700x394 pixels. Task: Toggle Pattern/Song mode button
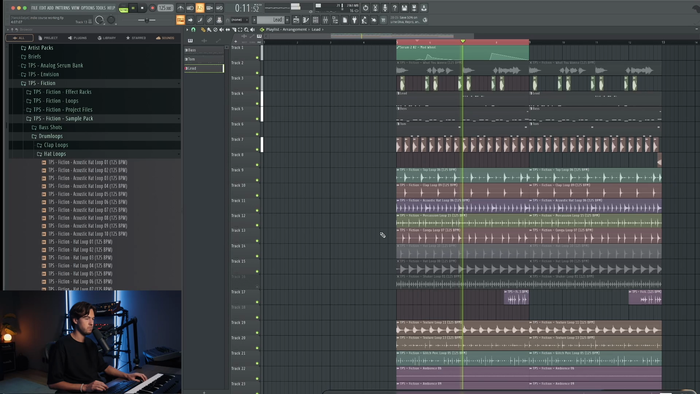124,8
